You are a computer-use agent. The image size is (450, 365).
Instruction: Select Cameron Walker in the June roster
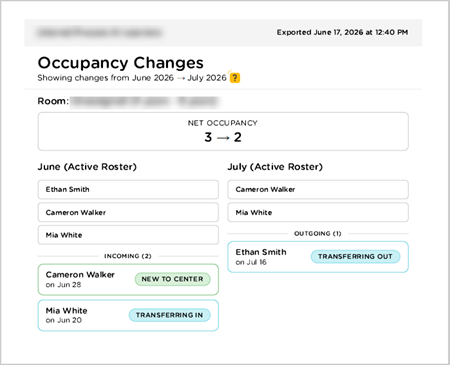click(128, 212)
